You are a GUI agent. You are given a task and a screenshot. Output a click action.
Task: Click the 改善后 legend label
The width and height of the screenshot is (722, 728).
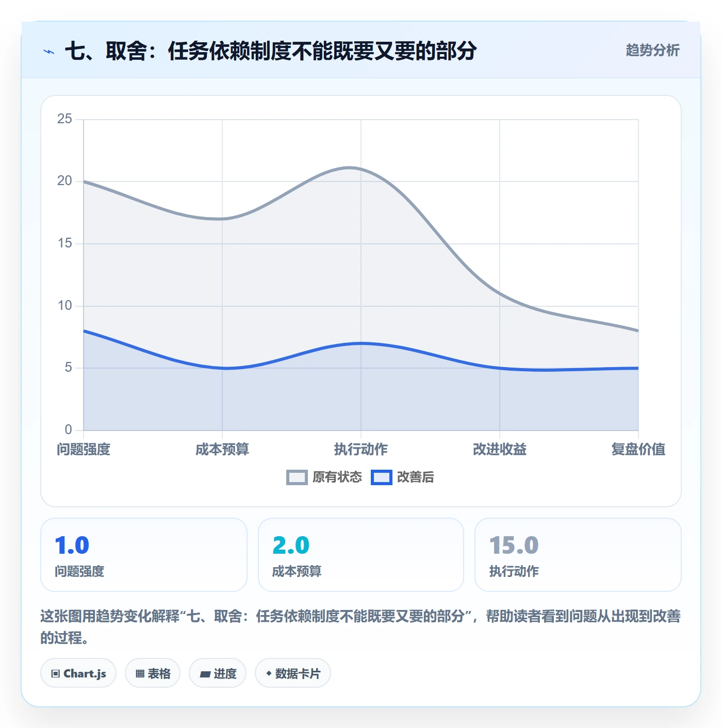(415, 477)
